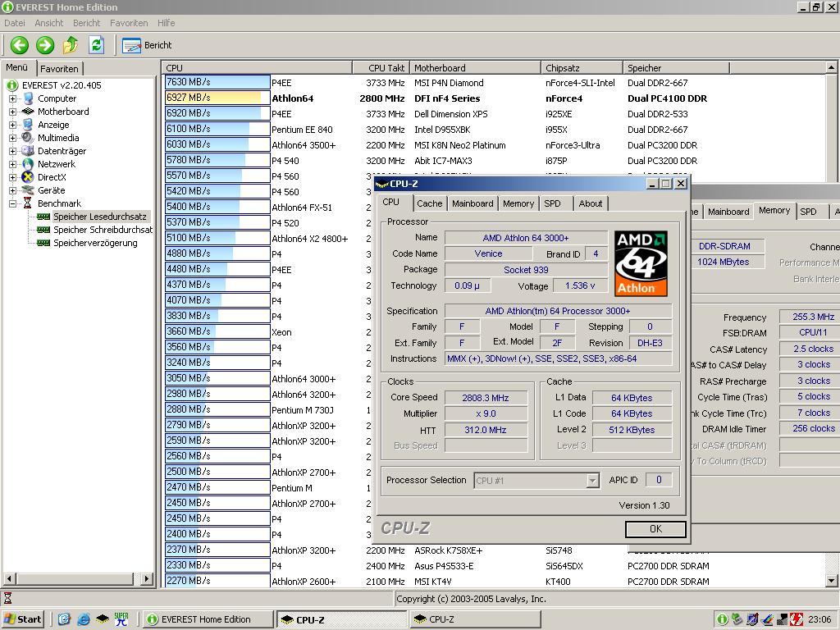The width and height of the screenshot is (840, 630).
Task: Click the green EVEREST system tray icon
Action: point(722,619)
